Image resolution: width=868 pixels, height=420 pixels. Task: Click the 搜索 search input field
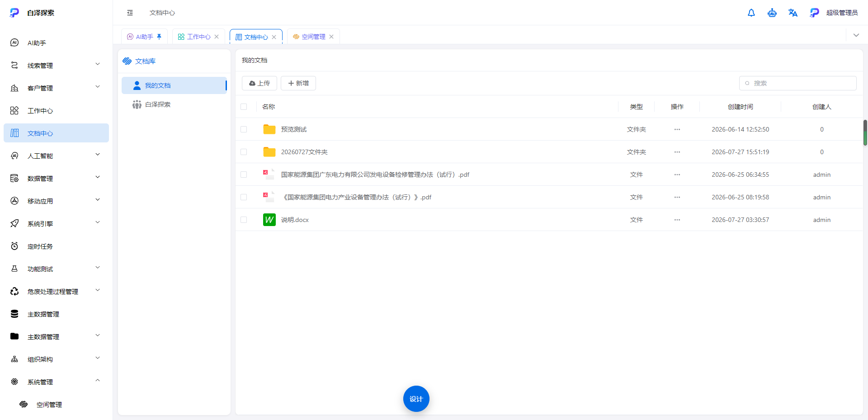[798, 83]
